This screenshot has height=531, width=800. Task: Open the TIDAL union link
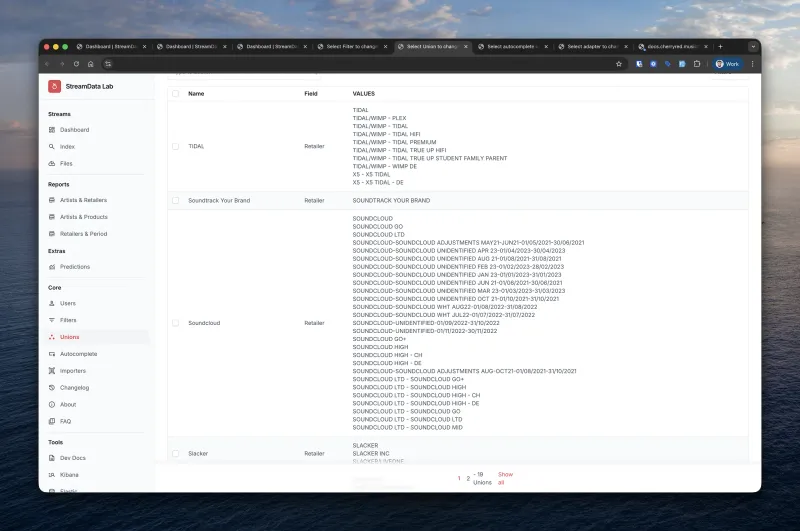tap(196, 146)
